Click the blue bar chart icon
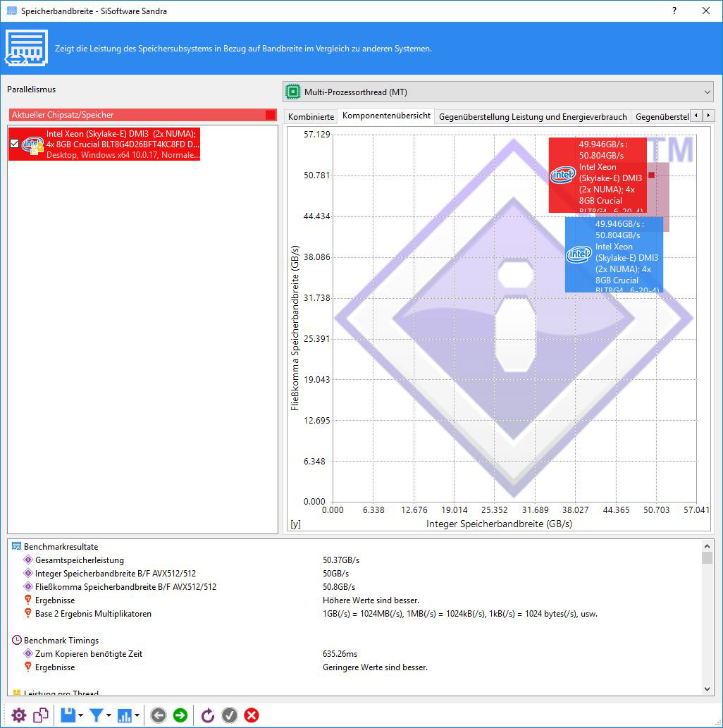The image size is (723, 728). [x=125, y=715]
